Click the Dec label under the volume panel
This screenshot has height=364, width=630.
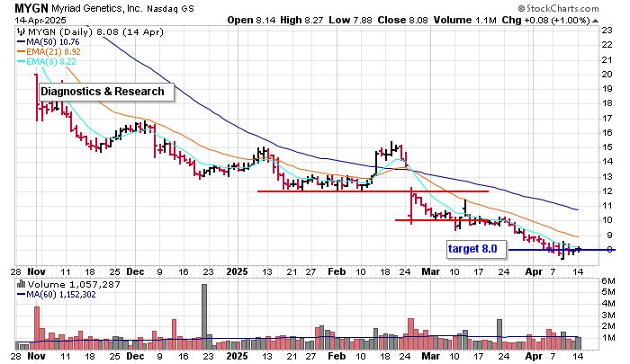[x=135, y=357]
